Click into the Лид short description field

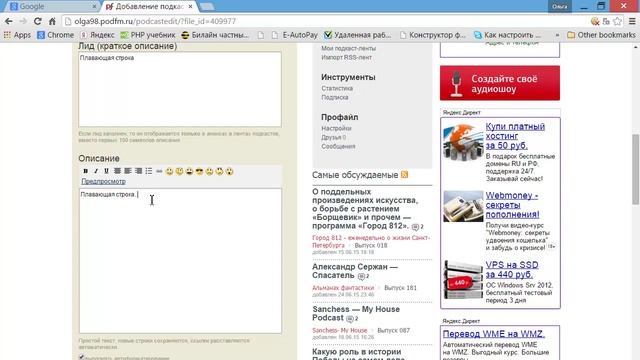[180, 89]
